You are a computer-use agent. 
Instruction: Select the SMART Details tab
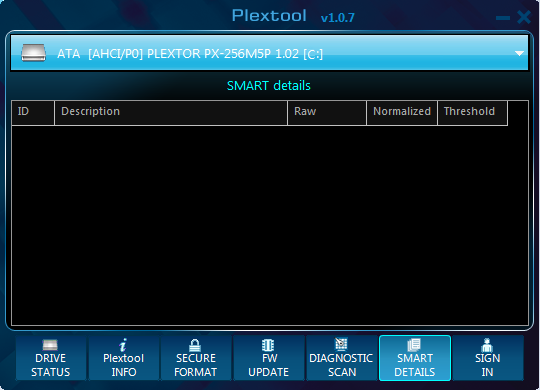click(415, 358)
